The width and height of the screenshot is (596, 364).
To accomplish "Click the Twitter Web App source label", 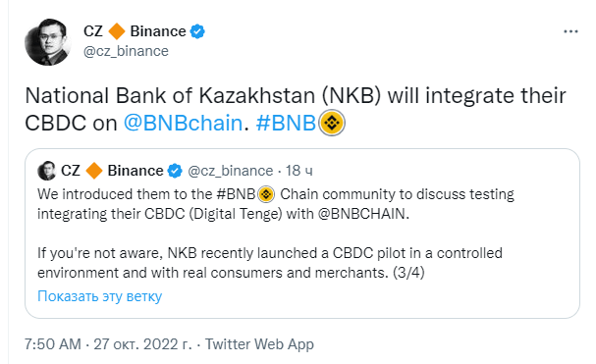I will (x=259, y=344).
